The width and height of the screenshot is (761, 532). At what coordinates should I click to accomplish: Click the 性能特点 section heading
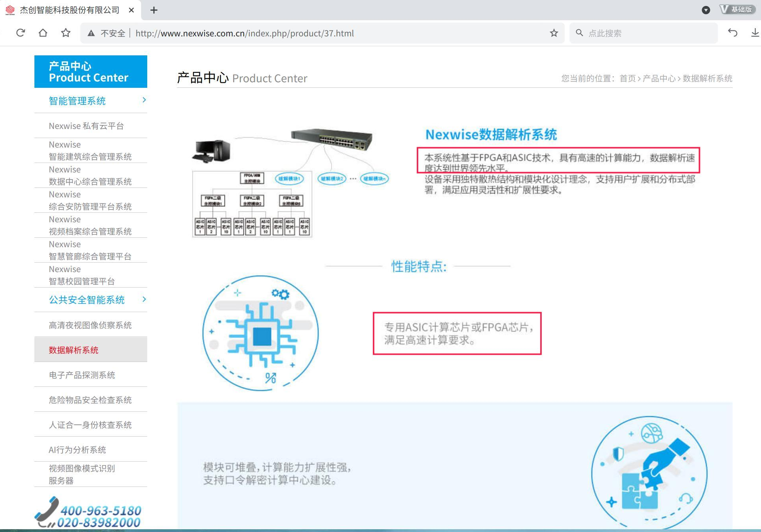point(419,266)
